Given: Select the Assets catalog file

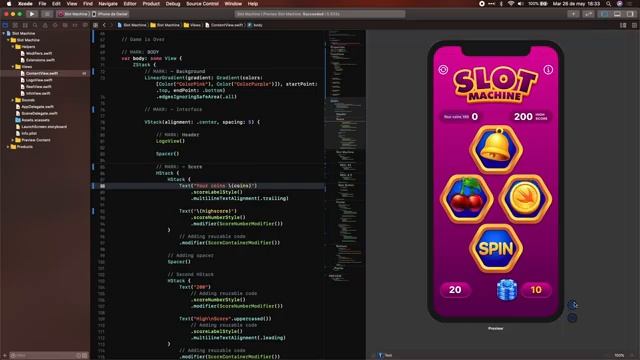Looking at the screenshot, I should click(35, 120).
